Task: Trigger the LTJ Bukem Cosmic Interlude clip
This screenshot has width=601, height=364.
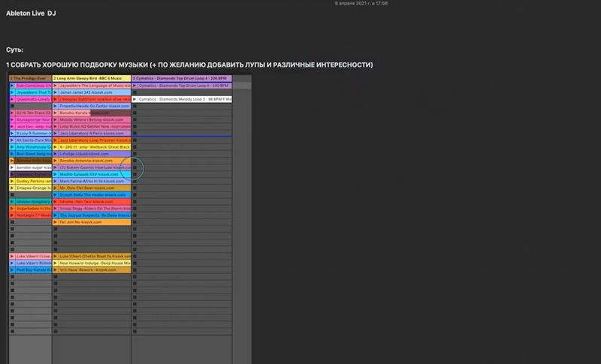Action: coord(56,167)
